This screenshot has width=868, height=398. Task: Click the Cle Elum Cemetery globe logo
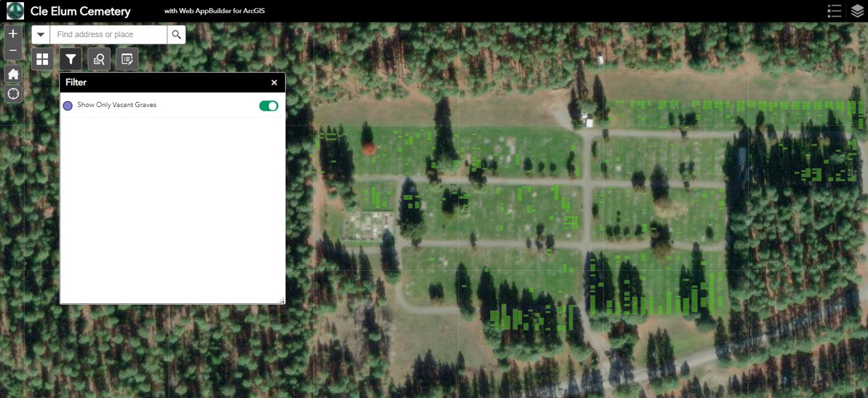[15, 11]
